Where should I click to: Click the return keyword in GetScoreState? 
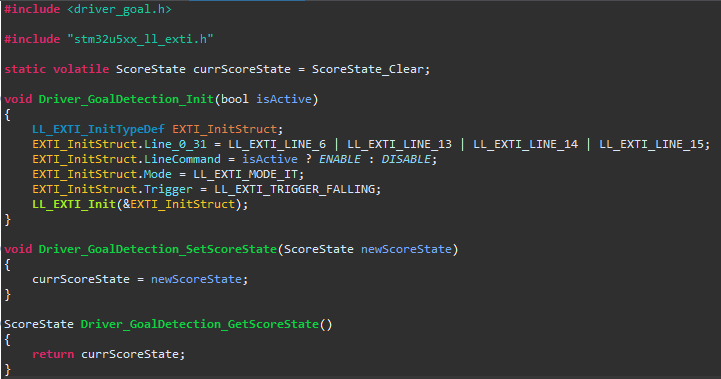click(53, 354)
